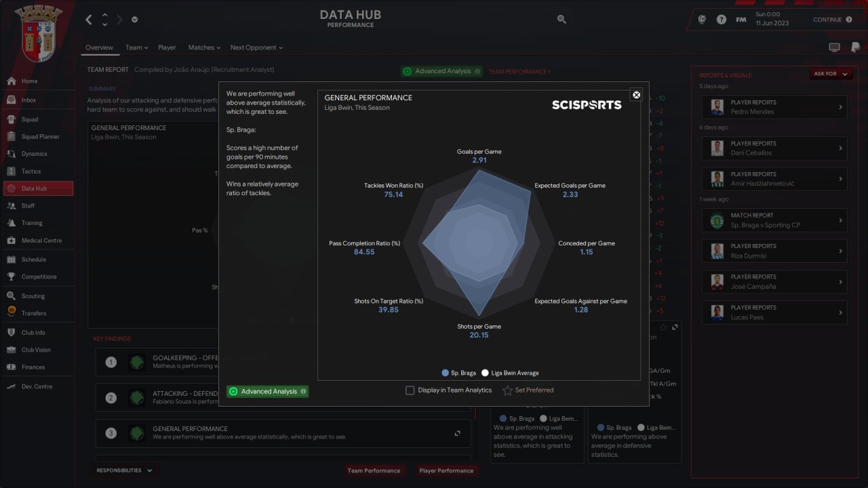The width and height of the screenshot is (868, 488).
Task: Click the monitor icon below Continue
Action: click(x=835, y=47)
